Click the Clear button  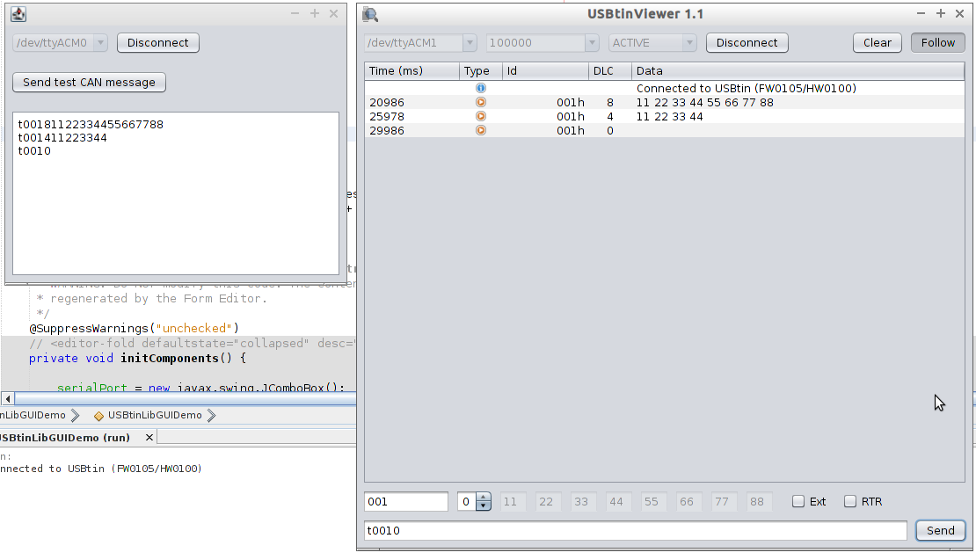point(877,43)
